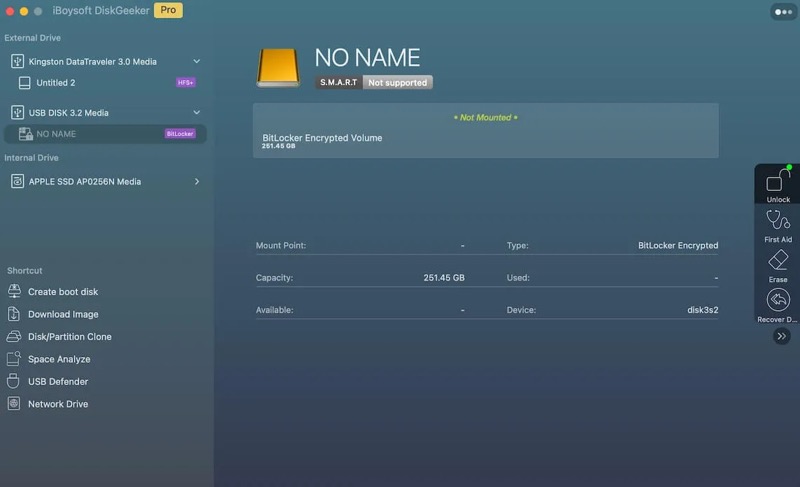Click the S.M.A.R.T button
Image resolution: width=800 pixels, height=487 pixels.
tap(339, 82)
